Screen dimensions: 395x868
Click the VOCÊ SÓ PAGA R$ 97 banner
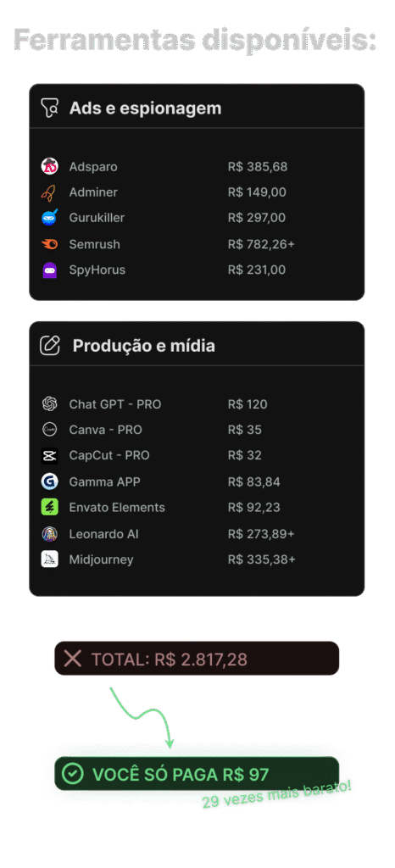point(197,773)
